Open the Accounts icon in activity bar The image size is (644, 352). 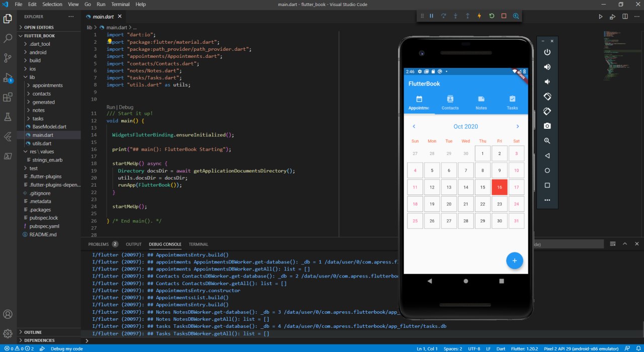[8, 315]
